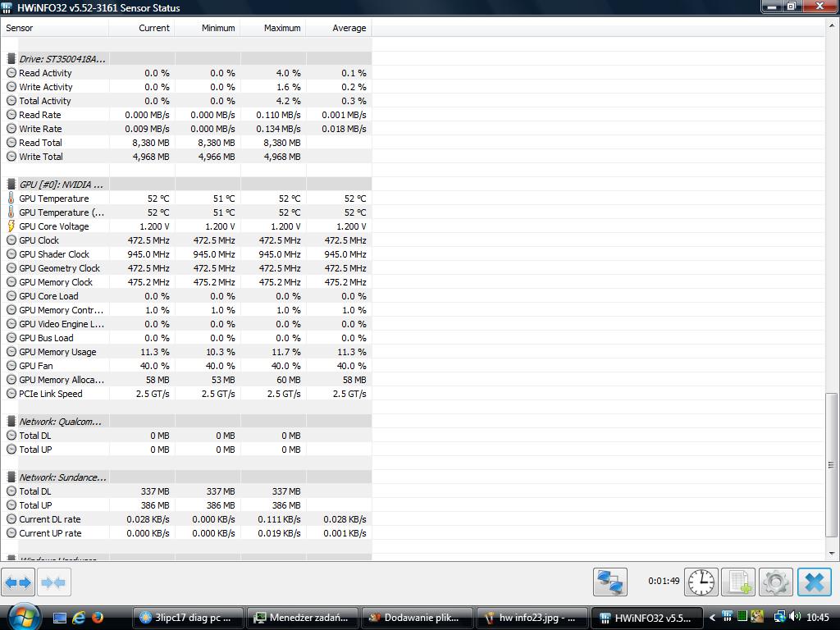The width and height of the screenshot is (840, 630).
Task: Click the Read Activity row icon
Action: coord(11,73)
